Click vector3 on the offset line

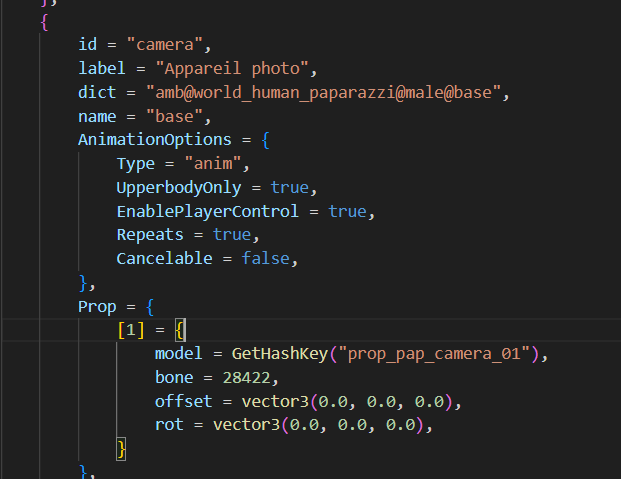(x=274, y=402)
